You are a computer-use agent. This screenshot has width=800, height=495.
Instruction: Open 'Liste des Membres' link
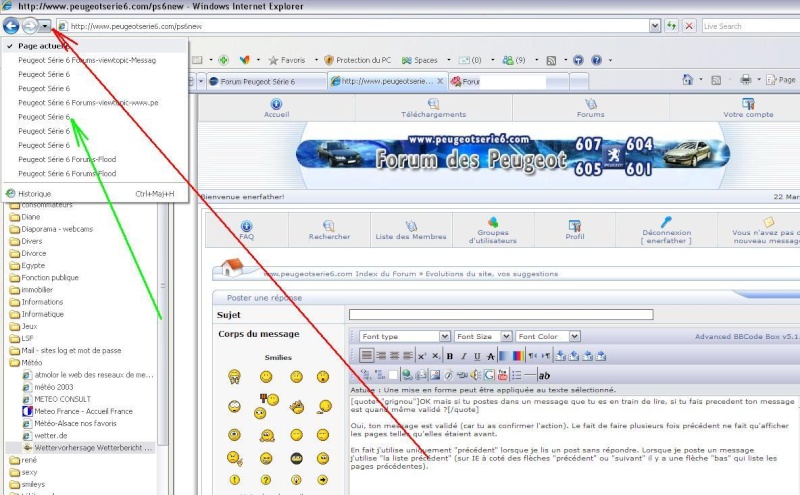[x=411, y=230]
